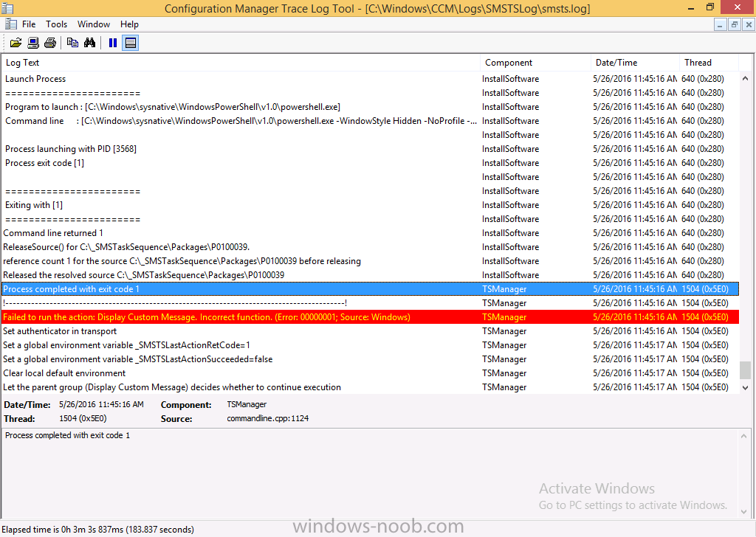
Task: Click the Open log file toolbar icon
Action: pyautogui.click(x=16, y=43)
